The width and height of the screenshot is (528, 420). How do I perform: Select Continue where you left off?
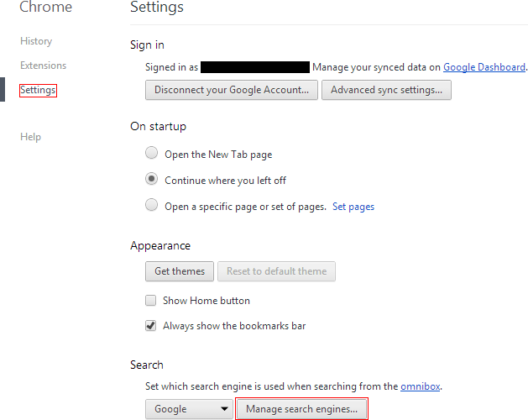[152, 179]
